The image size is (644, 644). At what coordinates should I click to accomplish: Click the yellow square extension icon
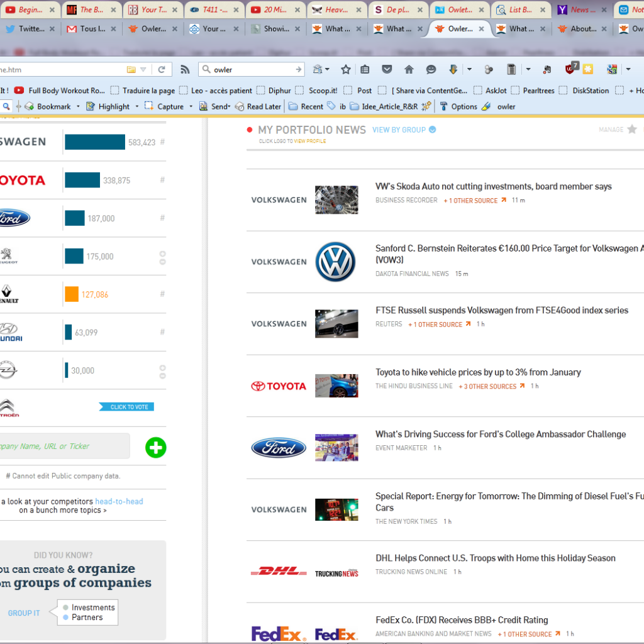pyautogui.click(x=588, y=69)
